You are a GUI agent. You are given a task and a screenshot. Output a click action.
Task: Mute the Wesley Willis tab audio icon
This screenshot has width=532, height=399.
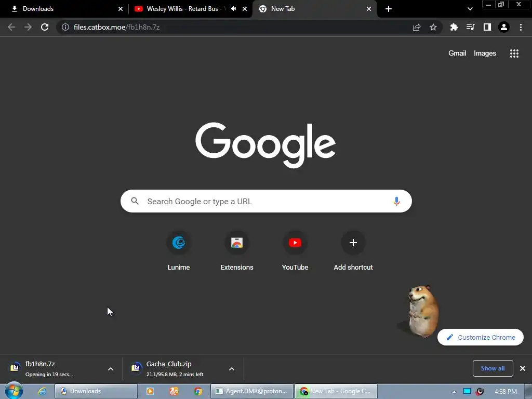coord(233,9)
